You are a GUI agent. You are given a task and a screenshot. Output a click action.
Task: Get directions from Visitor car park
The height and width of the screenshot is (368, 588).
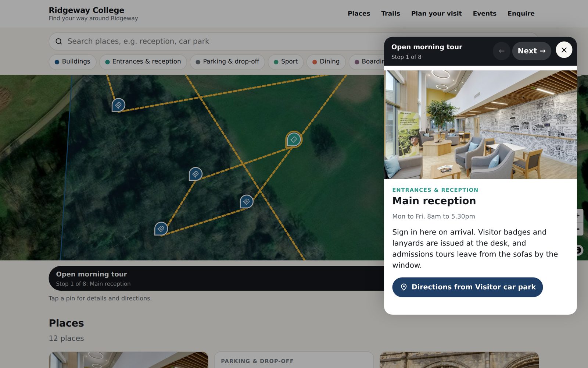(x=467, y=287)
